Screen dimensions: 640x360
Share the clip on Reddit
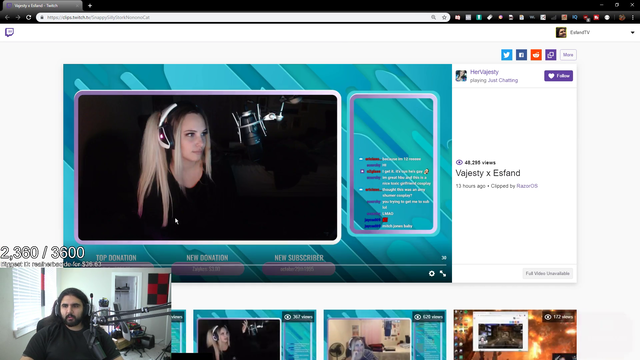536,55
